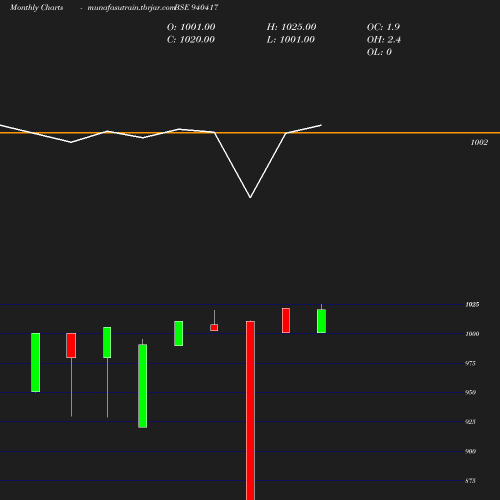Image resolution: width=500 pixels, height=500 pixels.
Task: Click the '1002' label under the orange line
Action: (479, 143)
